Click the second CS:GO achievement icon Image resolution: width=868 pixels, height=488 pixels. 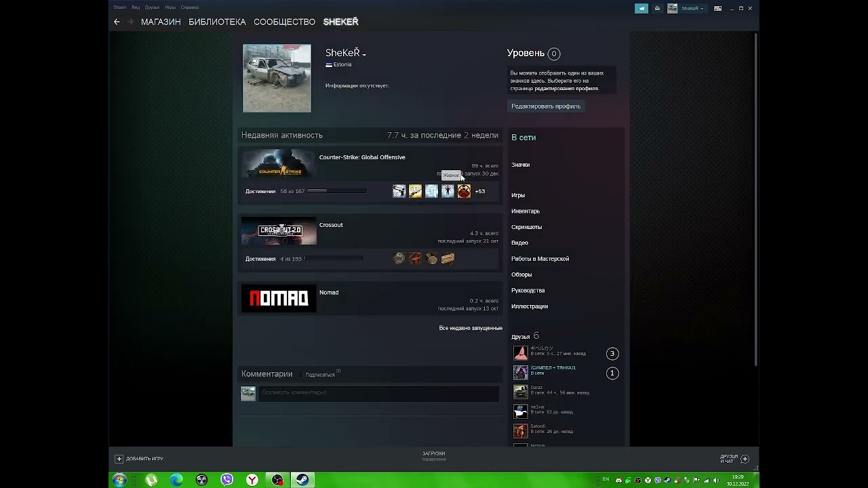(415, 191)
